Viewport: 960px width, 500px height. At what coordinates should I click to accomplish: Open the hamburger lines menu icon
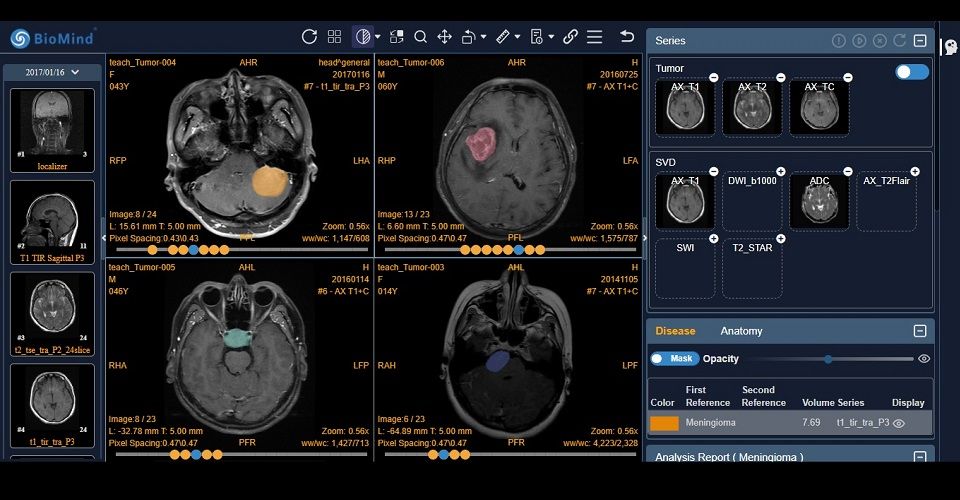(595, 37)
